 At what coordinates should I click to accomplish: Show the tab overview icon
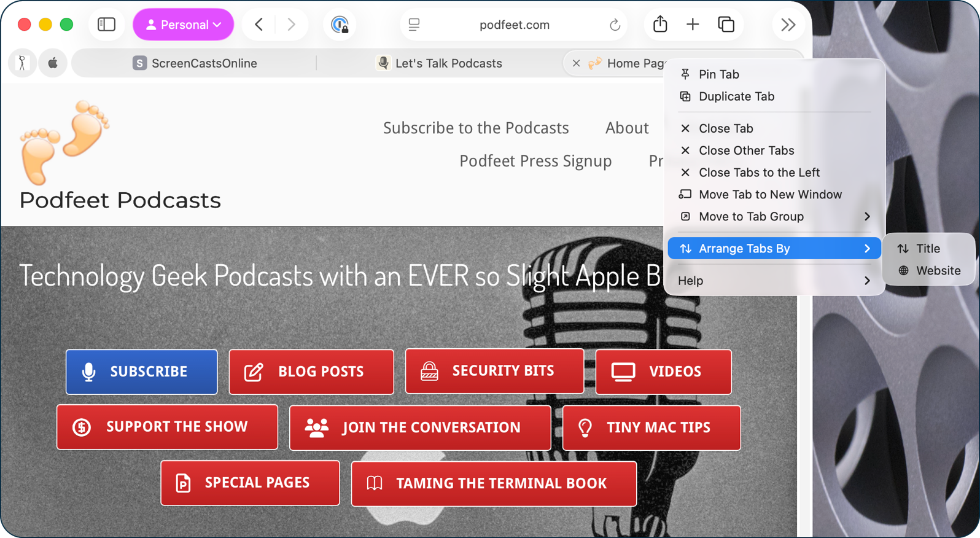click(726, 25)
